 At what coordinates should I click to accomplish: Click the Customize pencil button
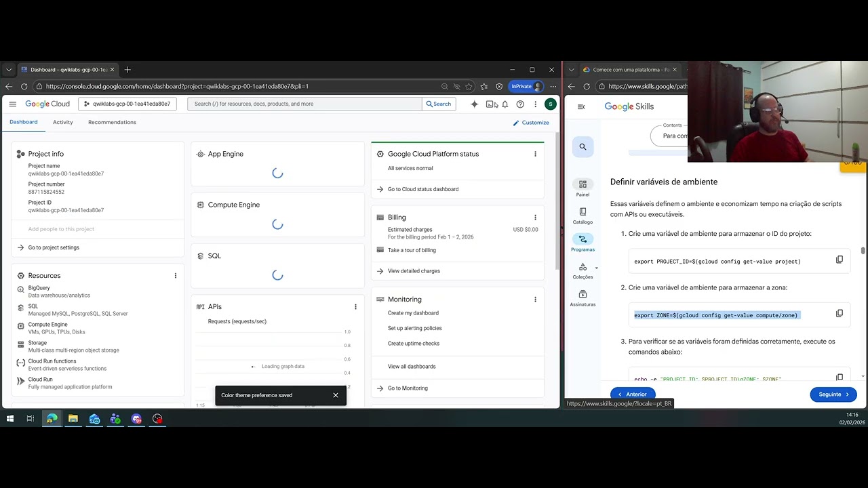(530, 123)
